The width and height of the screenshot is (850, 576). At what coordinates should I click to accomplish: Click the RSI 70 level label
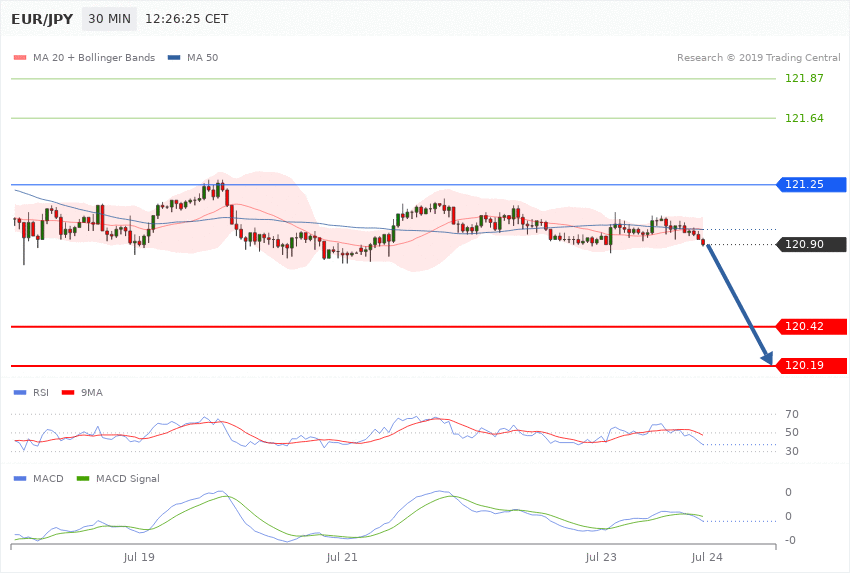point(791,414)
